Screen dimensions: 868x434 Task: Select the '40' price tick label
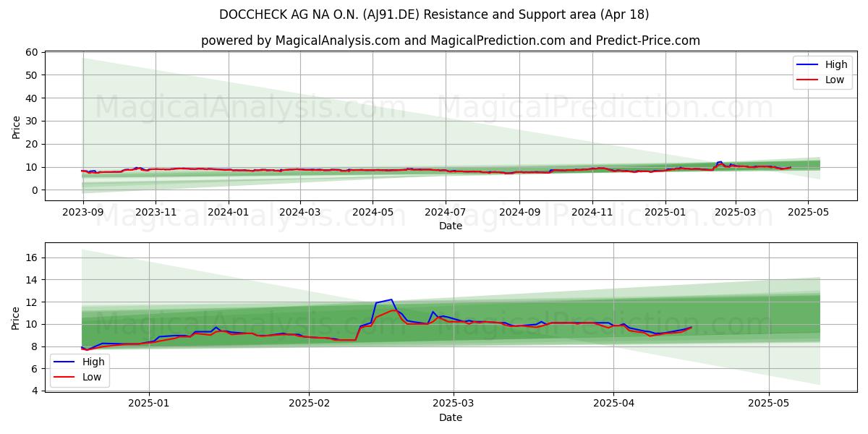click(x=32, y=98)
